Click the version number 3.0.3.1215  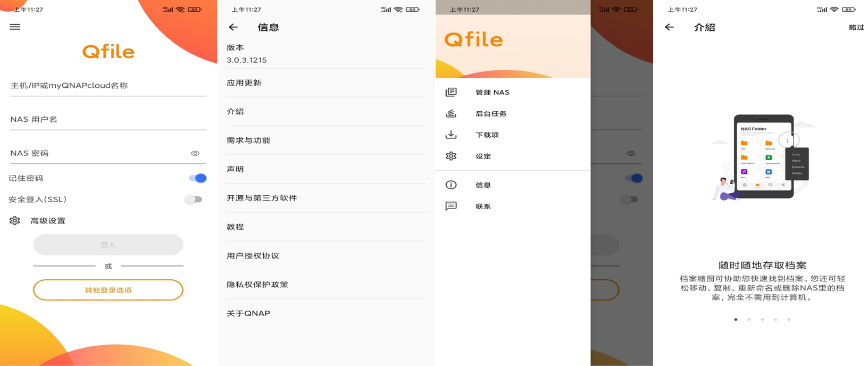[247, 60]
